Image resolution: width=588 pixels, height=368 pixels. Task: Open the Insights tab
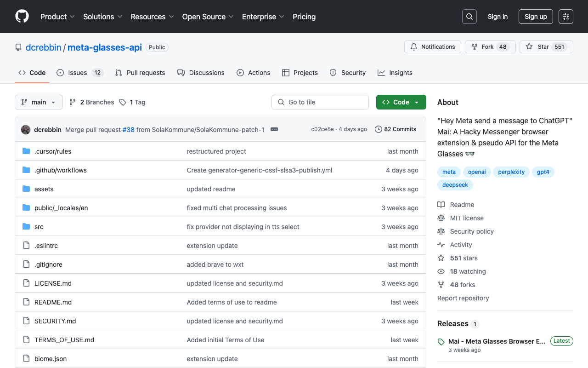pos(395,73)
